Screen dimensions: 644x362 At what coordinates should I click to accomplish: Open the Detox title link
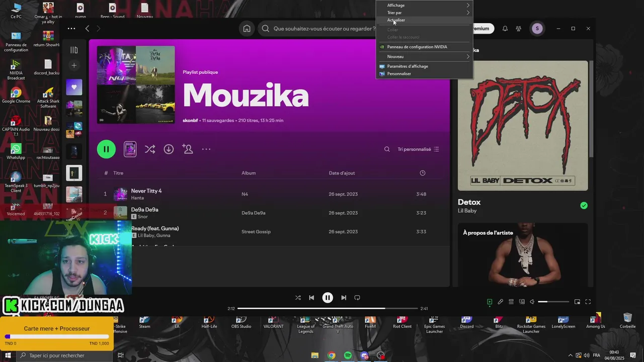(469, 202)
